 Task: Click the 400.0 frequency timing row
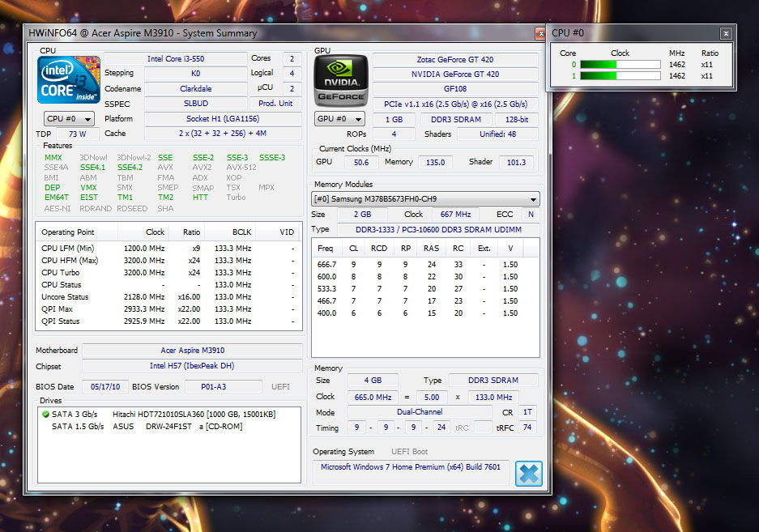(425, 313)
